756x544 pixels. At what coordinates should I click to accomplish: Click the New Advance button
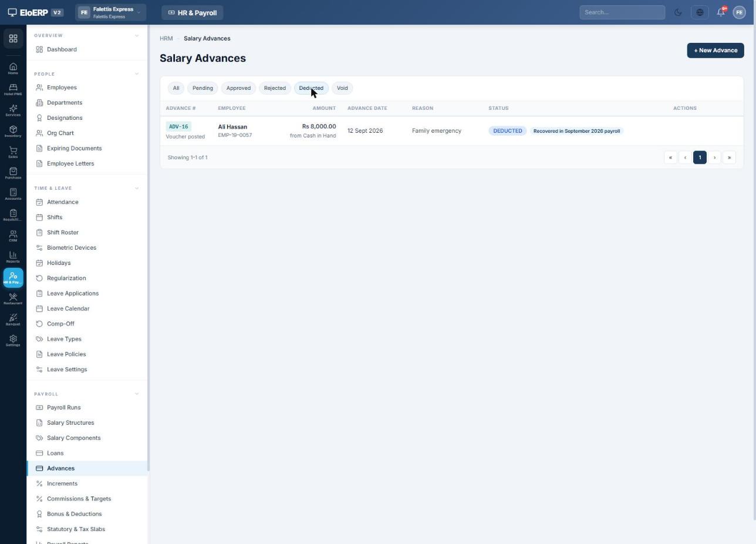click(716, 51)
